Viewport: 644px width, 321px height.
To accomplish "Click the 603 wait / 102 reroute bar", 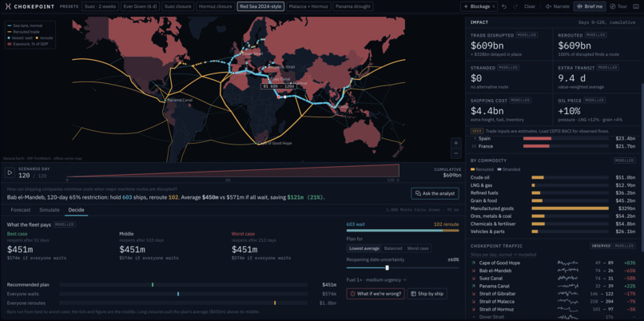I will tap(403, 230).
